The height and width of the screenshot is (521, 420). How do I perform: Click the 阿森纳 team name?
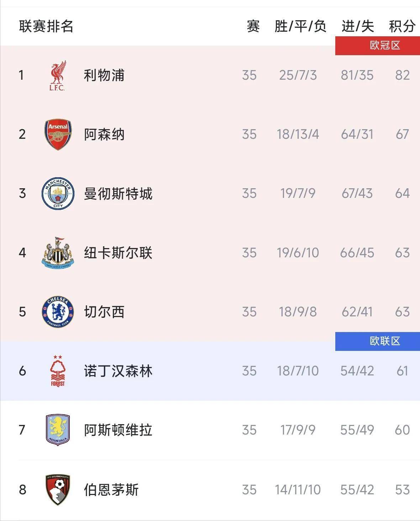103,134
